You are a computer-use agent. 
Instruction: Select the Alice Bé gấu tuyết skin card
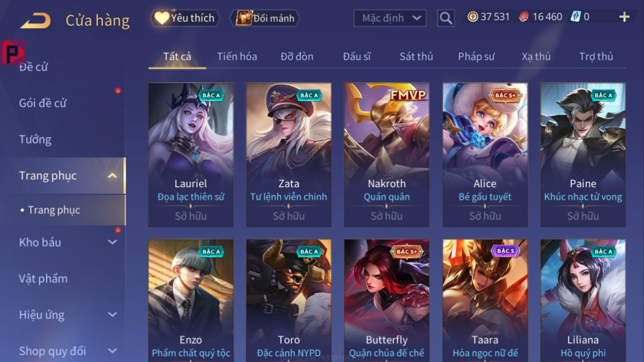click(x=485, y=155)
